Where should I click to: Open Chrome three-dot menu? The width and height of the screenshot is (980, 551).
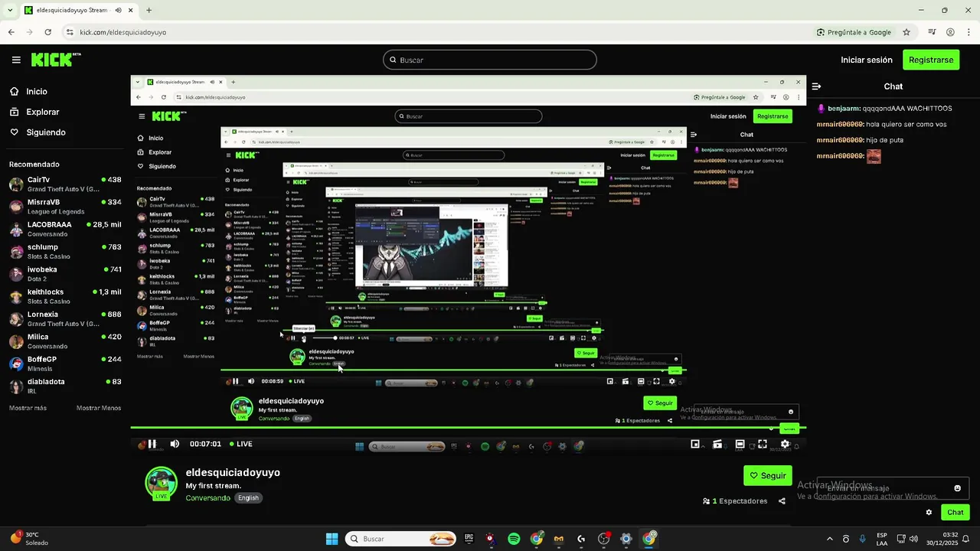click(968, 32)
